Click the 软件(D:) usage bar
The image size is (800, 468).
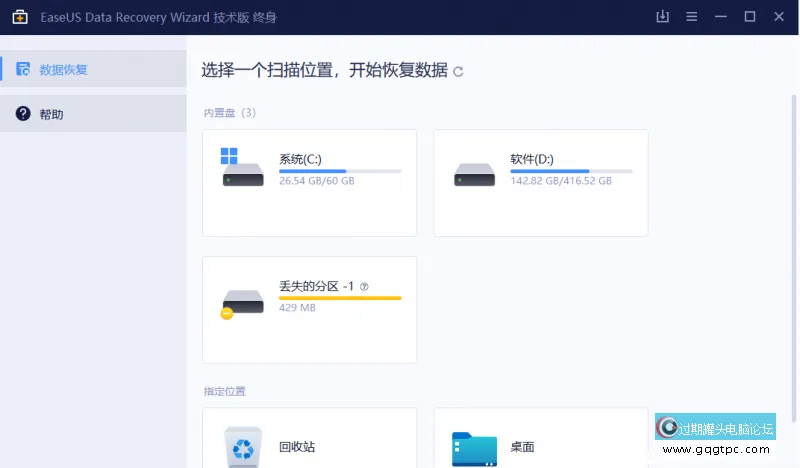(x=571, y=171)
